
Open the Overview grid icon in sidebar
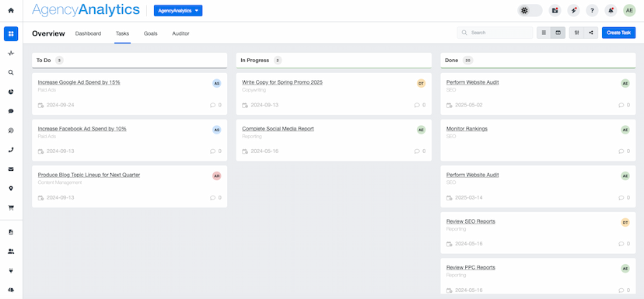pos(11,33)
